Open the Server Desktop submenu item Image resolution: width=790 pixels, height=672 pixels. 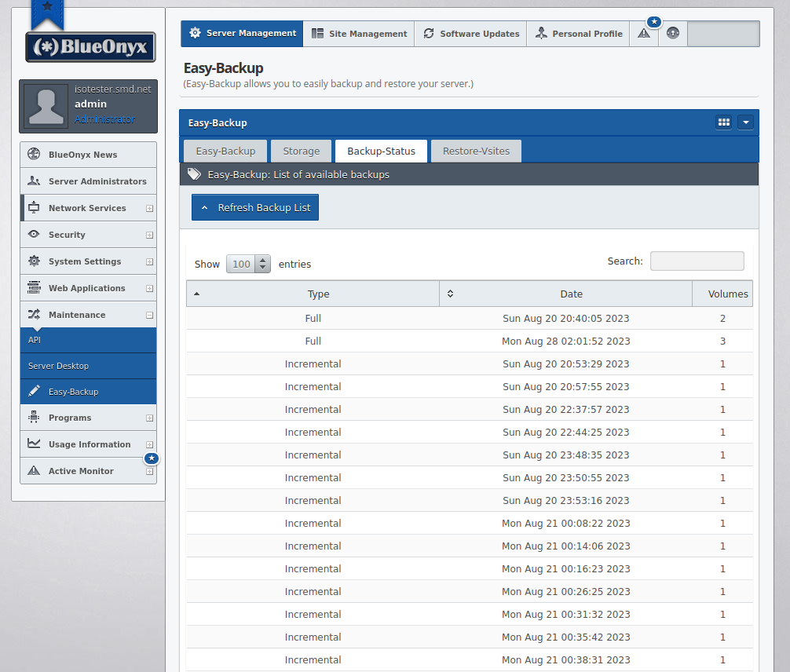tap(88, 366)
